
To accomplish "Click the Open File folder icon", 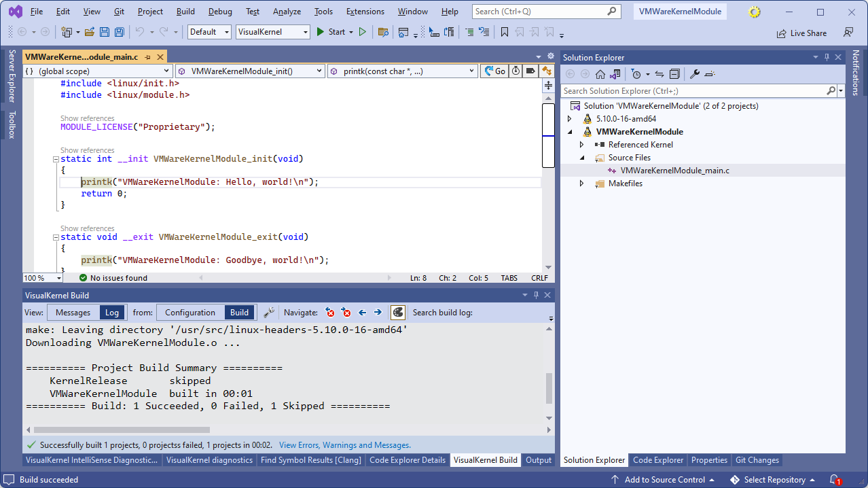I will click(90, 32).
